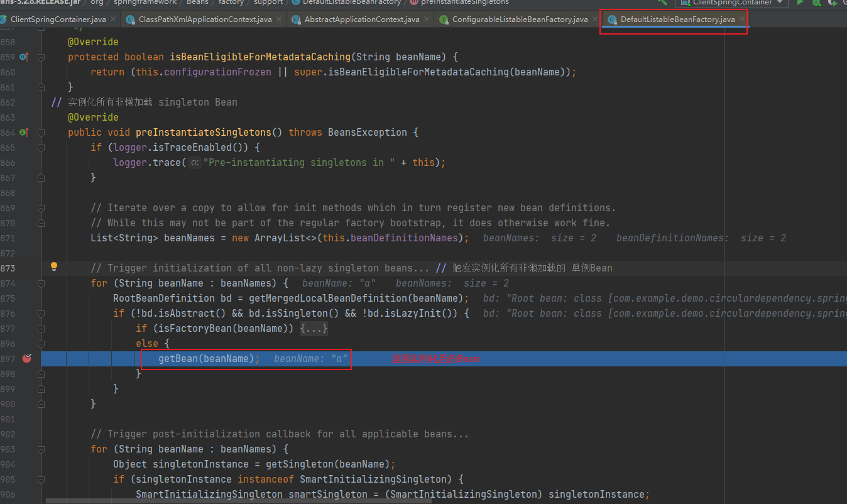Screen dimensions: 847x504
Task: Click the build hammer icon in toolbar
Action: tap(662, 3)
